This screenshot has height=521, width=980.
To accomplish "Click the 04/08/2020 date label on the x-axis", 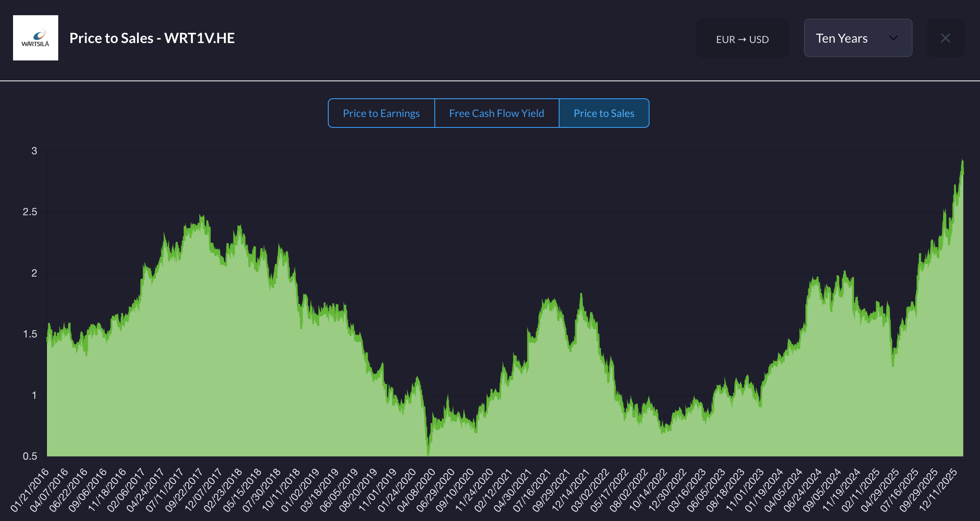I will (417, 489).
